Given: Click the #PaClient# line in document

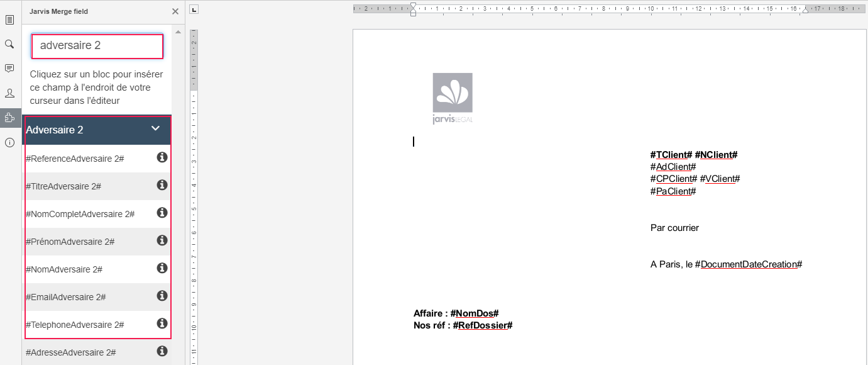Looking at the screenshot, I should click(x=673, y=191).
